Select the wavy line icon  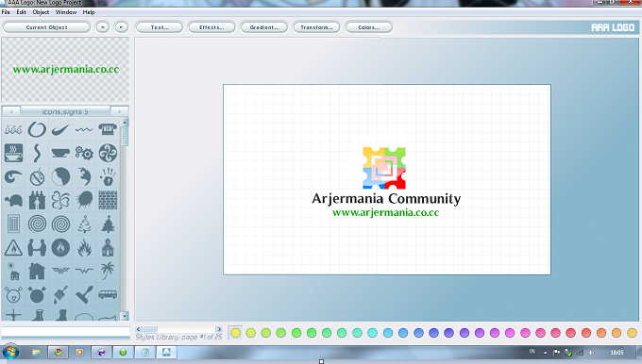[x=84, y=130]
